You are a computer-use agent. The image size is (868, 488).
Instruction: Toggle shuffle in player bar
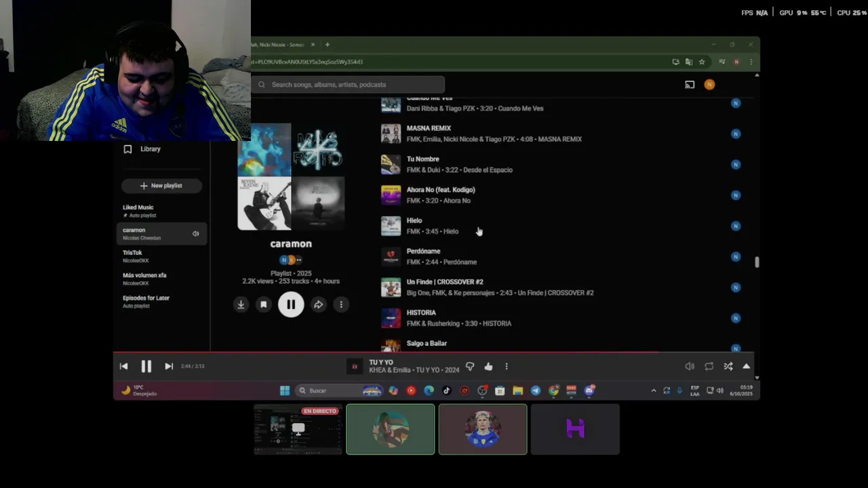(728, 366)
